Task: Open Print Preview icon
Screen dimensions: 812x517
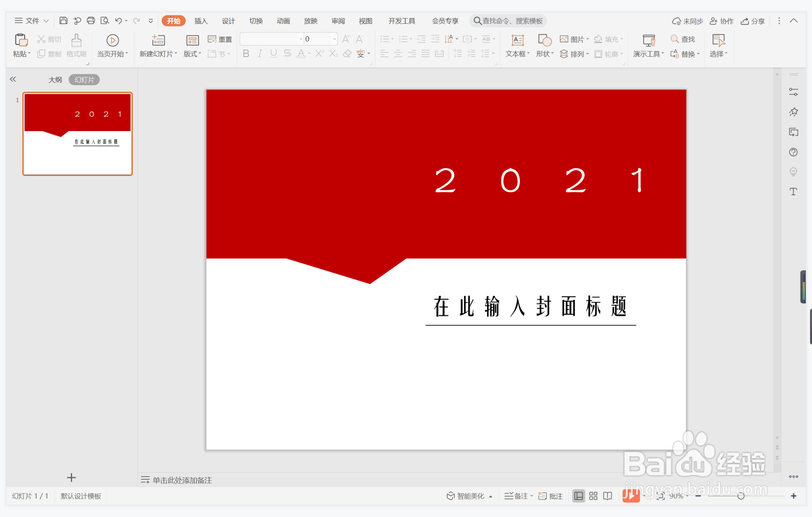Action: [105, 21]
